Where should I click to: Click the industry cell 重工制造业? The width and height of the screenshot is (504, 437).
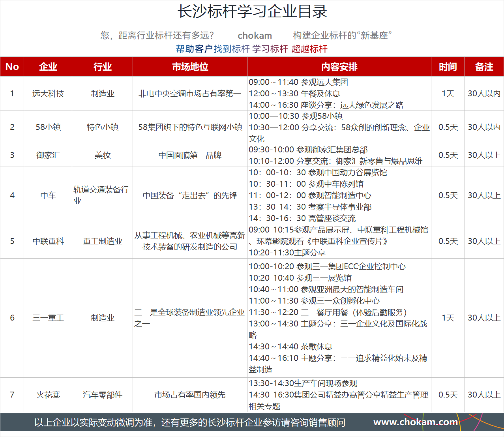pyautogui.click(x=103, y=241)
